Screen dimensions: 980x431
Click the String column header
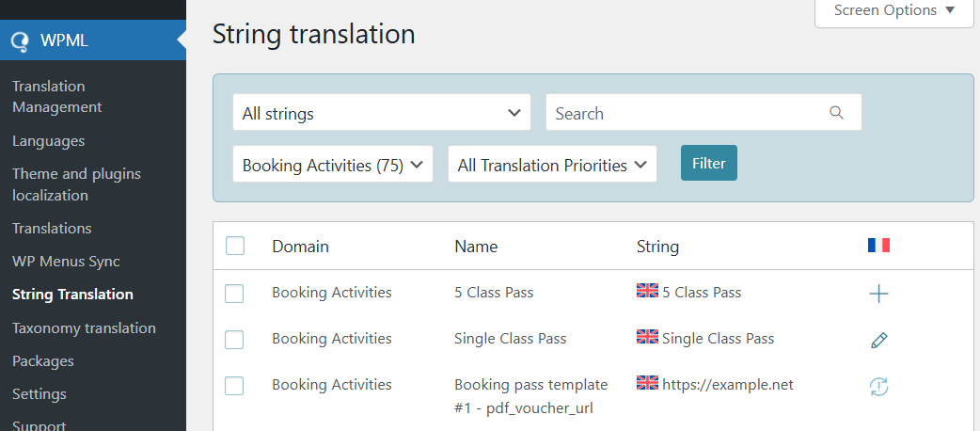(657, 247)
